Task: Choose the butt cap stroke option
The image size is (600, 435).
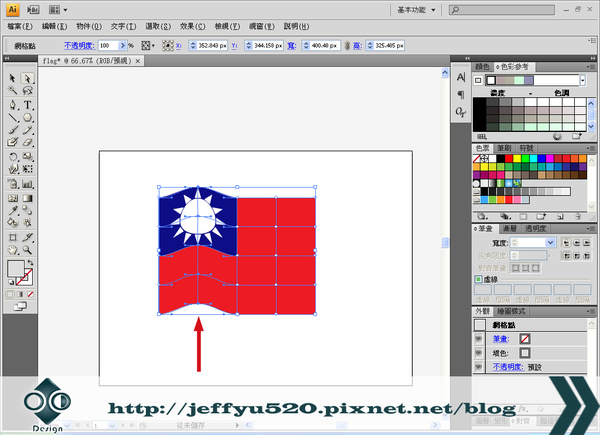Action: click(566, 243)
